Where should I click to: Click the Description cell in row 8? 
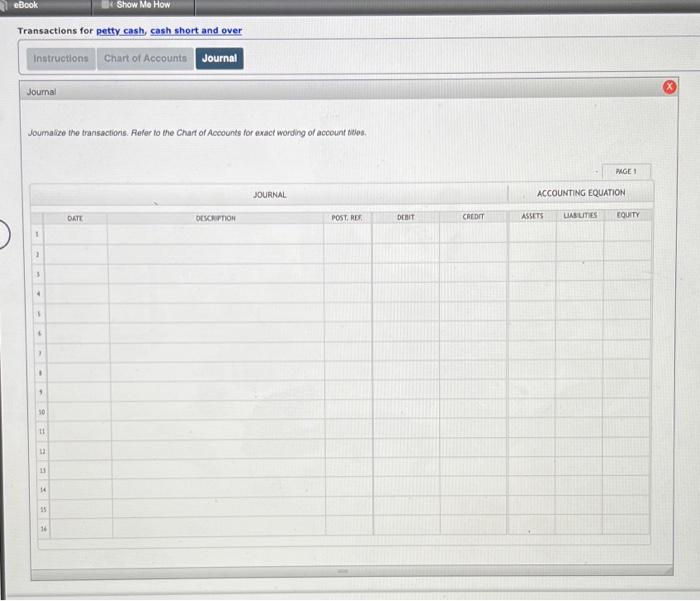[x=217, y=372]
